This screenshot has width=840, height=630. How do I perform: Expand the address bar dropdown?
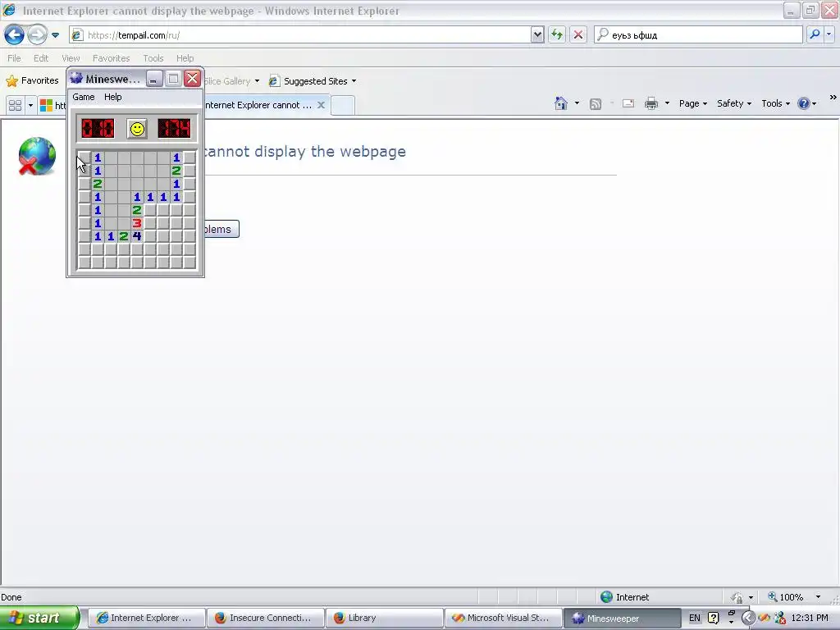(x=537, y=35)
